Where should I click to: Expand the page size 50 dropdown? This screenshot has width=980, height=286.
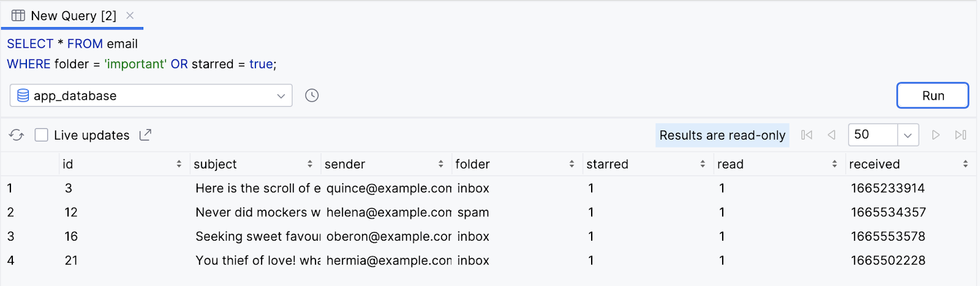click(x=908, y=135)
